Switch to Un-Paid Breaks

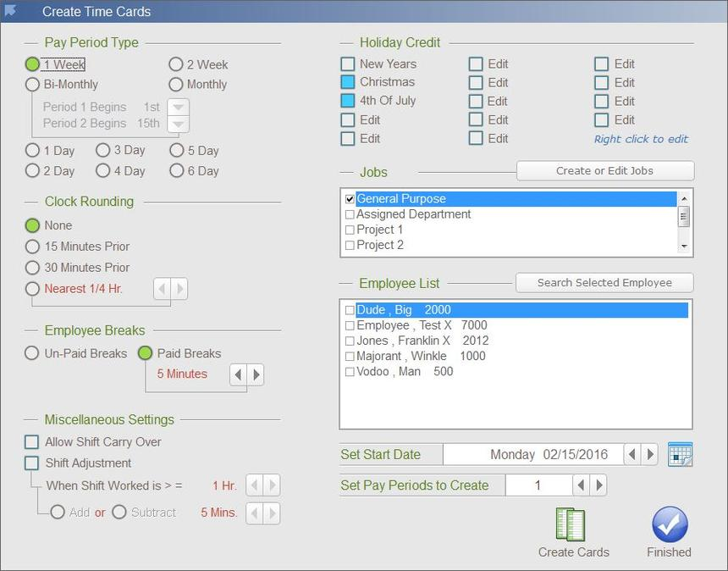point(31,353)
